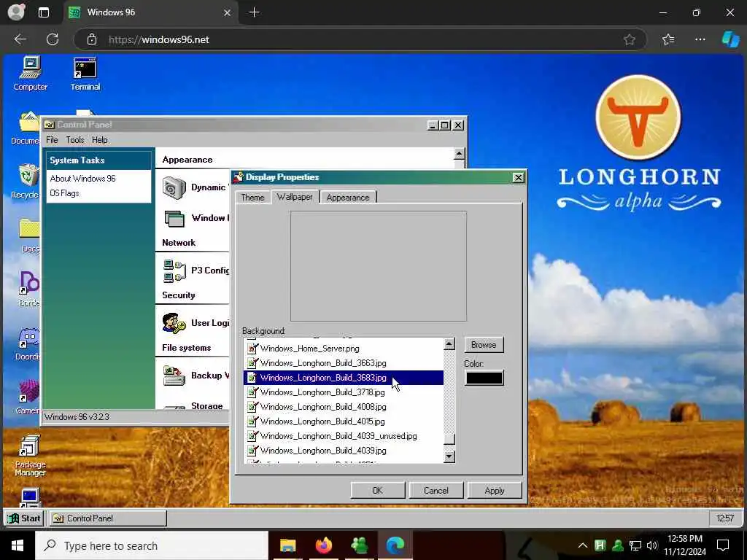747x560 pixels.
Task: Open File Explorer from Windows taskbar
Action: coord(287,545)
